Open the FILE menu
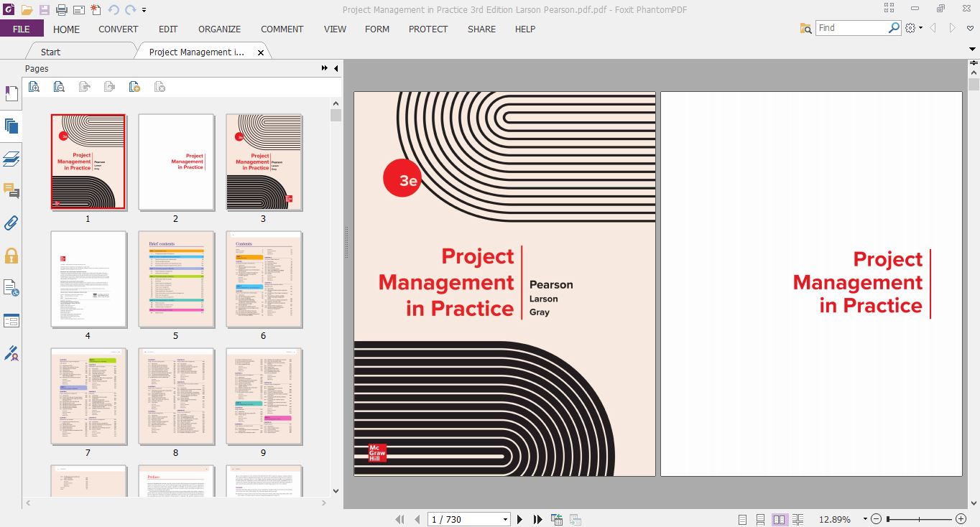Viewport: 980px width, 527px height. point(22,29)
